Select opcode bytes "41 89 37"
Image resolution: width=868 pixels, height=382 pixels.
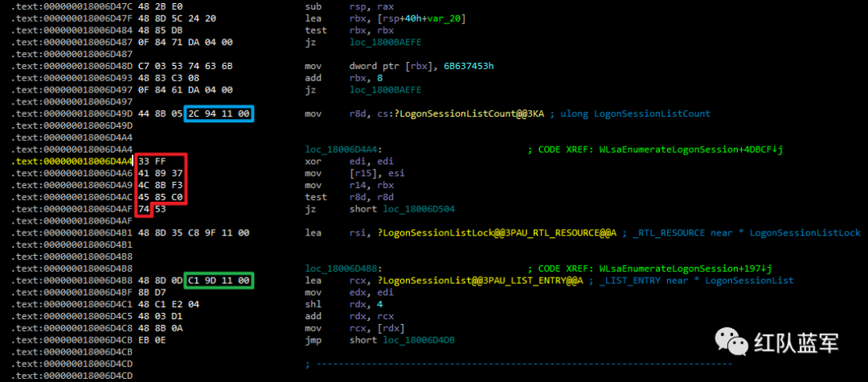(x=161, y=173)
